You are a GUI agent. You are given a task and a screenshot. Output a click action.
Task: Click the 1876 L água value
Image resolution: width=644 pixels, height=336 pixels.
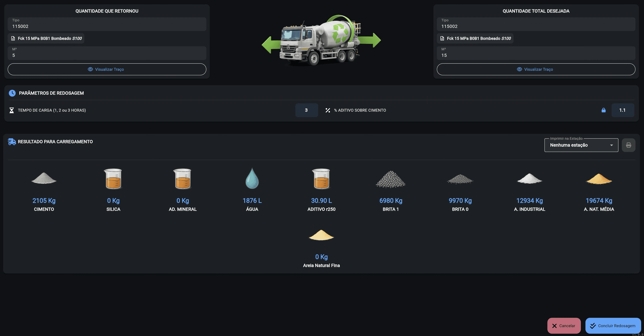tap(252, 200)
